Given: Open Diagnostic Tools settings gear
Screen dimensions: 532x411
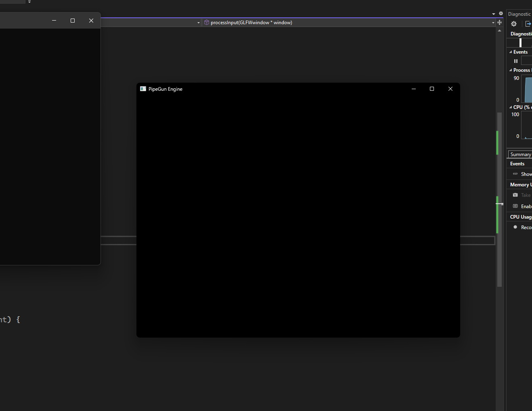Looking at the screenshot, I should 514,24.
